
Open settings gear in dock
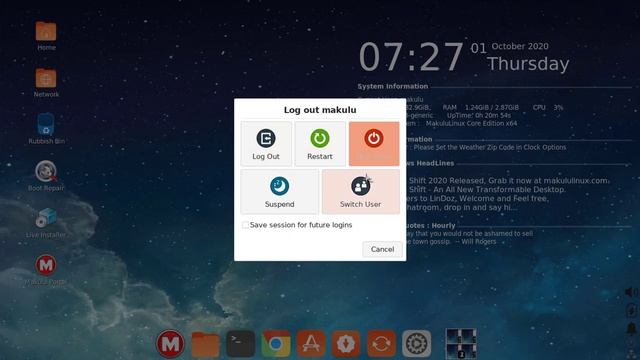pos(416,343)
